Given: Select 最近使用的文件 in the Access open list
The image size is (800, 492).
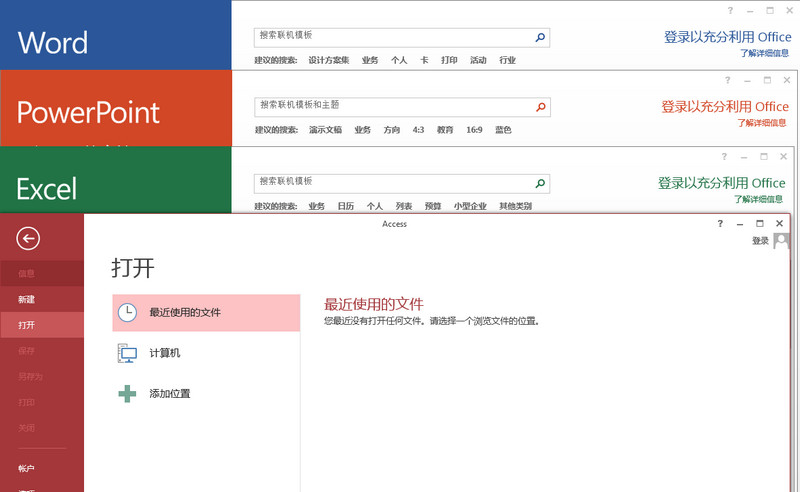Looking at the screenshot, I should 206,312.
